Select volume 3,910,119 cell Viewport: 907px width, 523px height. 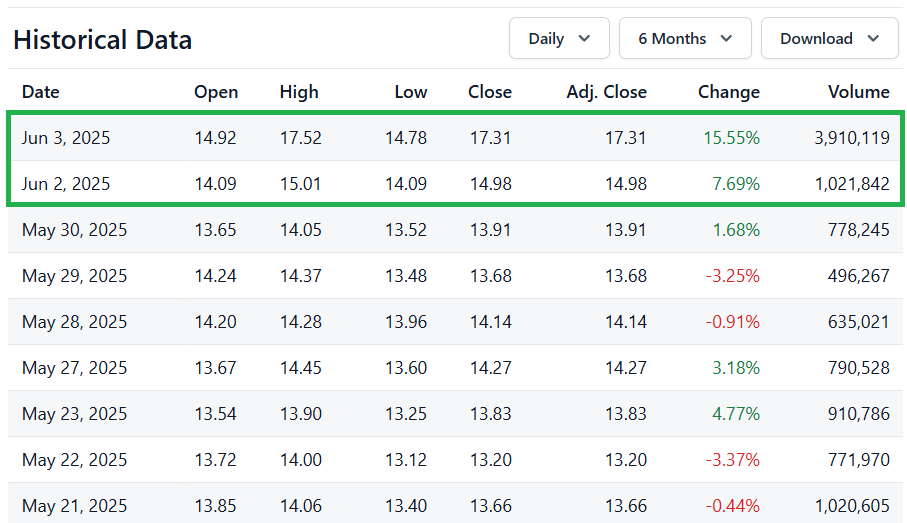point(851,138)
